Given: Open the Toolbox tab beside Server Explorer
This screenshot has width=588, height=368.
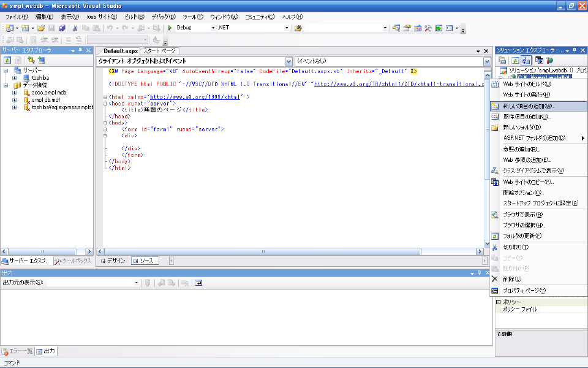Looking at the screenshot, I should (73, 261).
